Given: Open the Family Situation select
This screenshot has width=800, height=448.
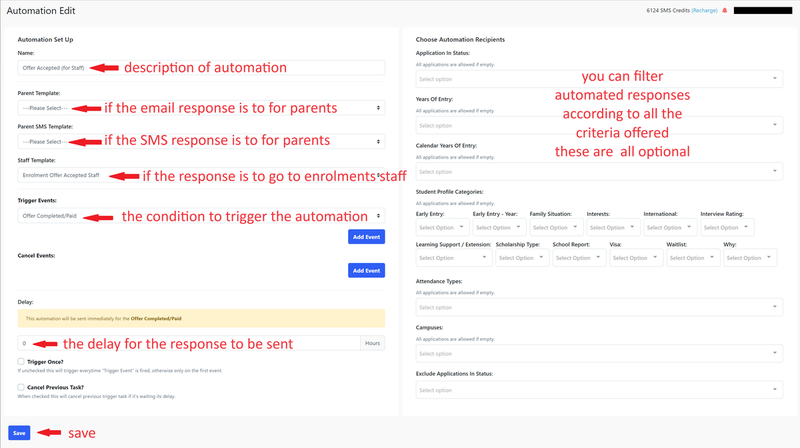Looking at the screenshot, I should (556, 227).
